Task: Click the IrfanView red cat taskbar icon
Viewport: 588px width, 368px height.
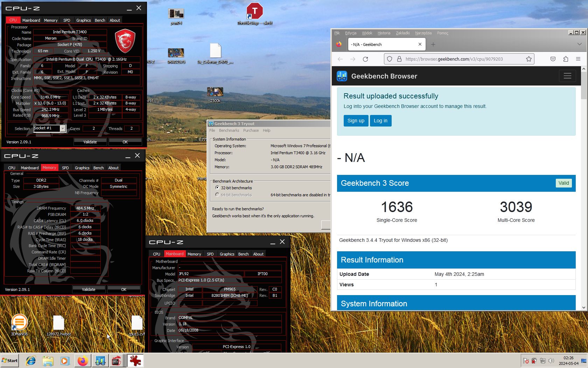Action: pos(135,361)
